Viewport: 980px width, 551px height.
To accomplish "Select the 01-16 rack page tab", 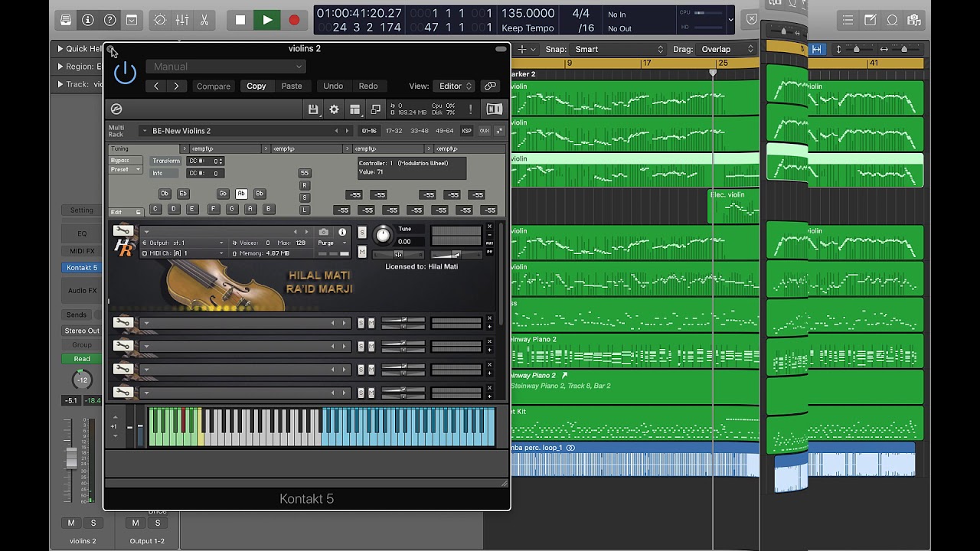I will point(369,131).
